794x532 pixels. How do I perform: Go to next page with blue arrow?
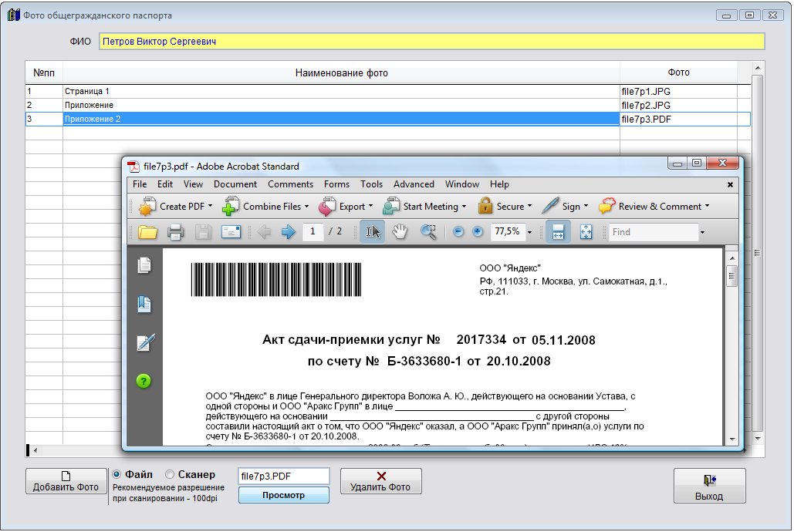(289, 232)
